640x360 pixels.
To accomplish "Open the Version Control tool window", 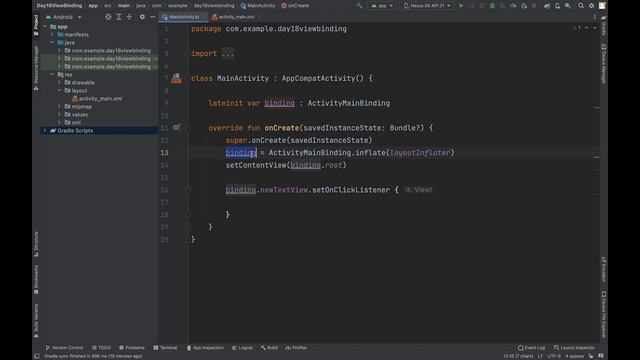I will (x=64, y=348).
